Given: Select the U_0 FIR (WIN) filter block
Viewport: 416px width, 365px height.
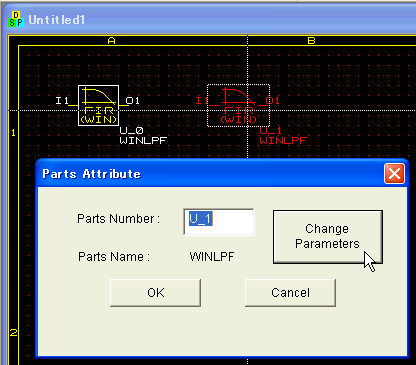Looking at the screenshot, I should (x=98, y=105).
